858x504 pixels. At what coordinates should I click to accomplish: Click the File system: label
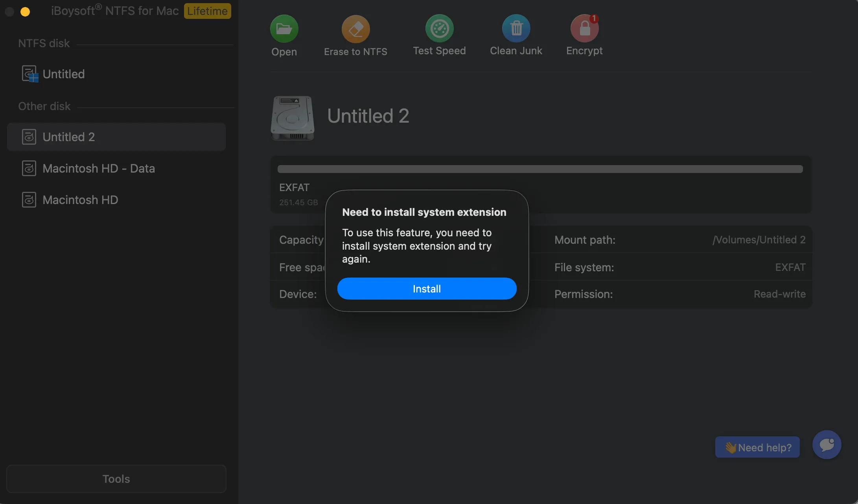(x=584, y=267)
